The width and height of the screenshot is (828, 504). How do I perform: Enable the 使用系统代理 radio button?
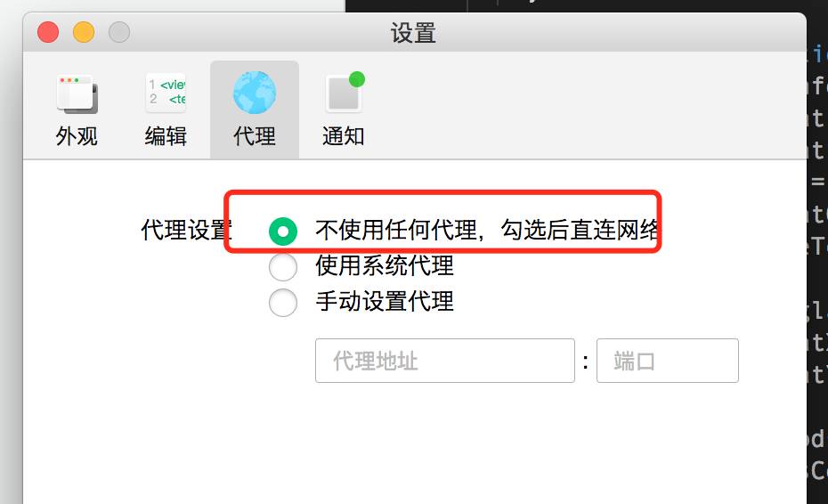click(283, 267)
